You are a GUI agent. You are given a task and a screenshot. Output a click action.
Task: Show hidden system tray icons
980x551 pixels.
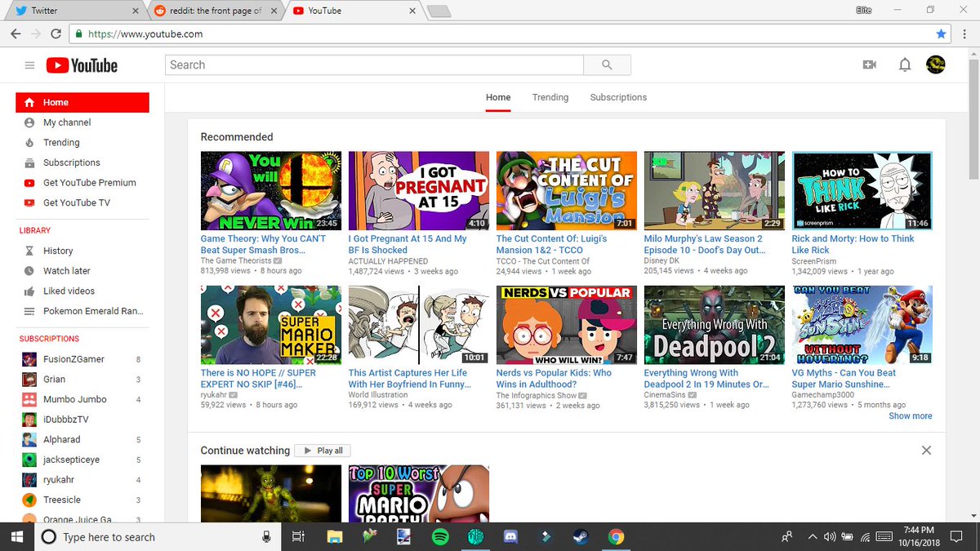click(813, 536)
